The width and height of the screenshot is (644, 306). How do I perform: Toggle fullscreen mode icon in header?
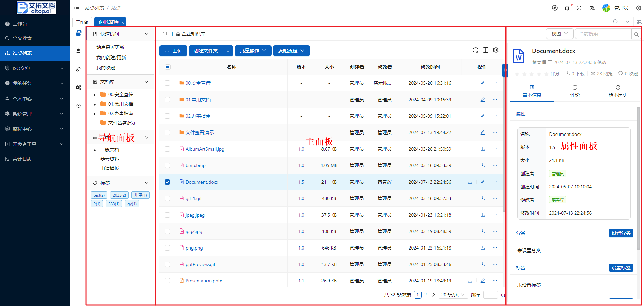coord(579,8)
